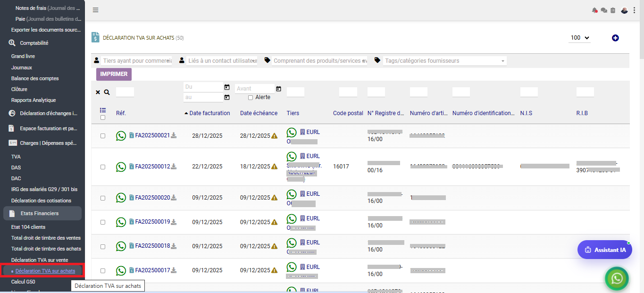Check the row checkbox for FA202500018
Viewport: 644px width, 293px height.
(x=103, y=246)
